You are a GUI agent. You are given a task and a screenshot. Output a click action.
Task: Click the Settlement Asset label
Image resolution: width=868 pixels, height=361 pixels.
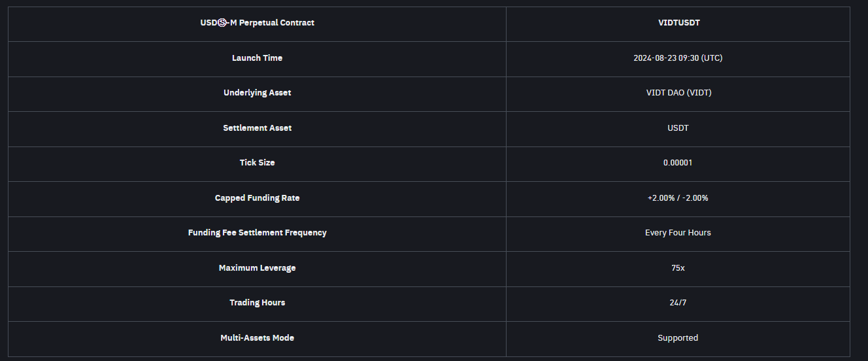coord(257,128)
